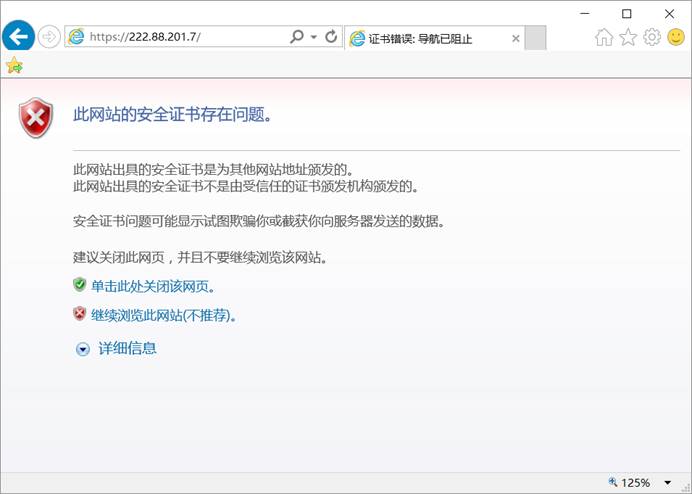Open a new tab using the blank tab button
692x494 pixels.
click(x=536, y=39)
